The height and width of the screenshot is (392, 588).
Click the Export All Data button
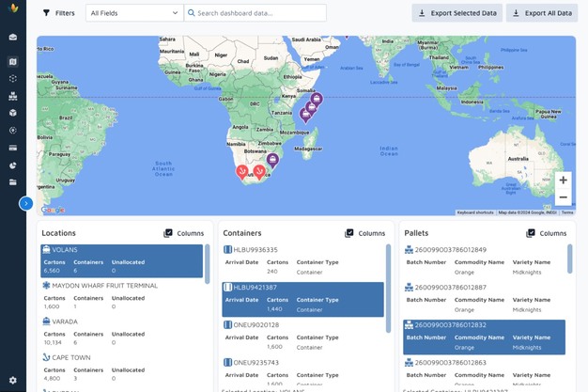[541, 13]
